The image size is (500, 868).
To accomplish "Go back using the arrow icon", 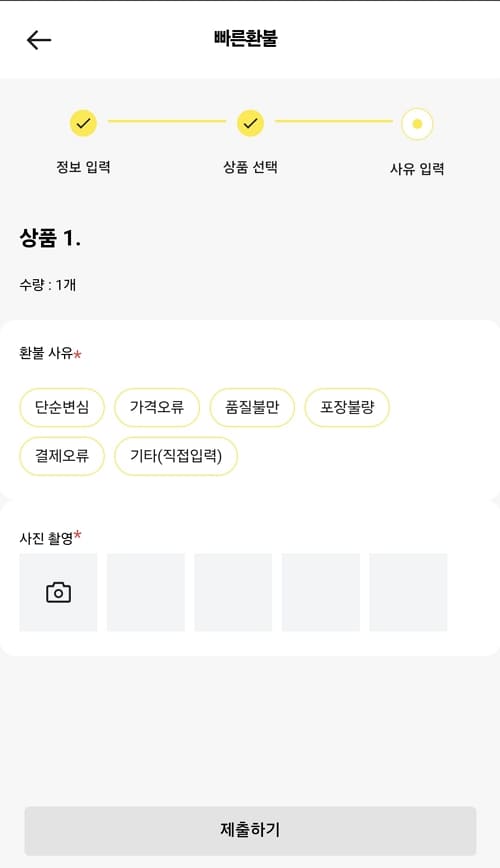I will 39,40.
